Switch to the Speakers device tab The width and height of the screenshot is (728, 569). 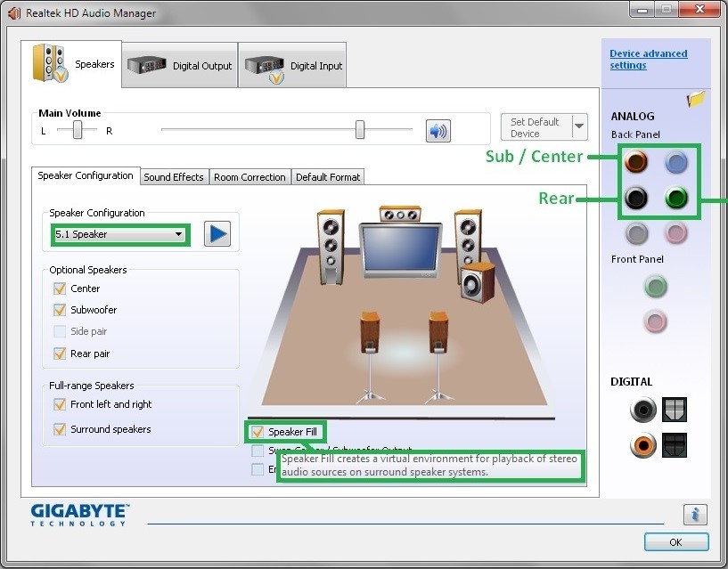click(x=72, y=64)
